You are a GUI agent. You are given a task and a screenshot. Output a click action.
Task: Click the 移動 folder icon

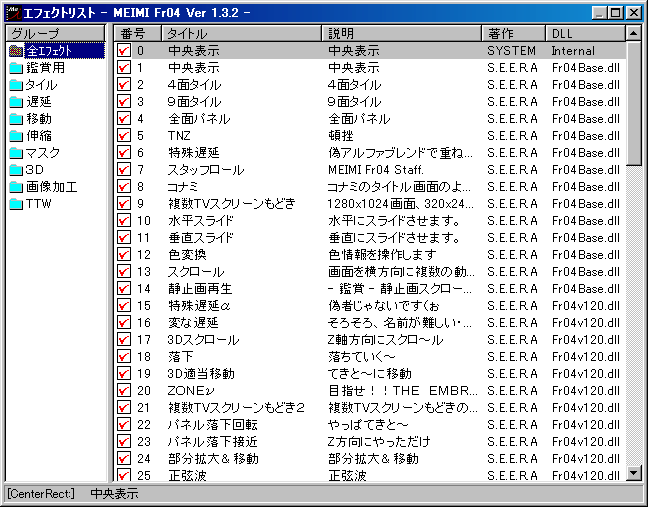coord(16,119)
